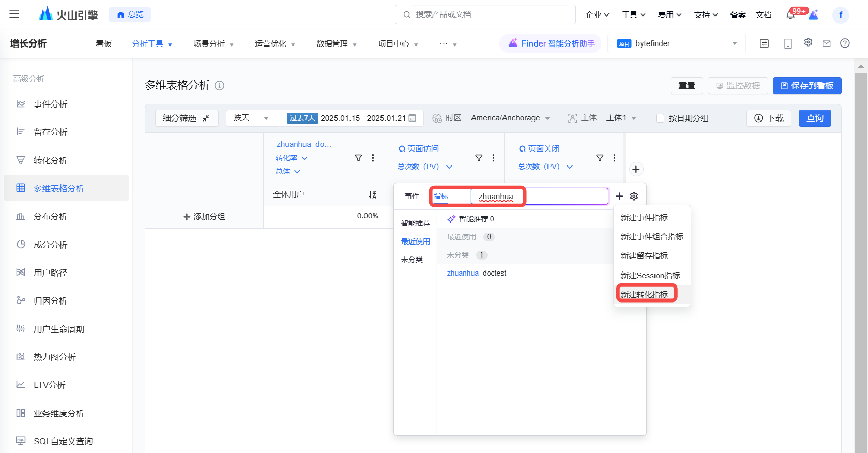868x453 pixels.
Task: Click the 查询 button
Action: (x=815, y=118)
